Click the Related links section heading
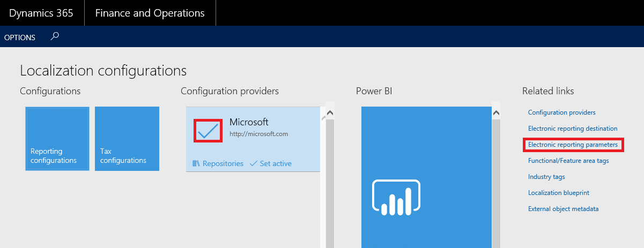The width and height of the screenshot is (644, 248). tap(548, 91)
